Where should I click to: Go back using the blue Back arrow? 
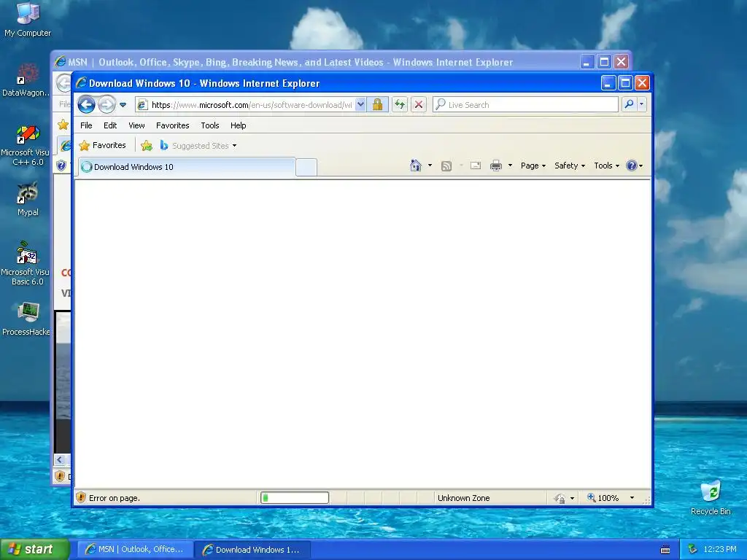tap(86, 104)
